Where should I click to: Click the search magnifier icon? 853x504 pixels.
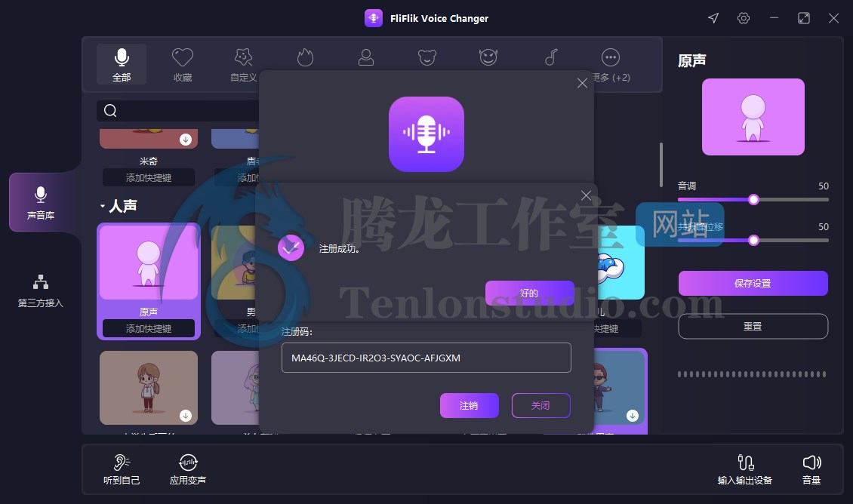110,110
